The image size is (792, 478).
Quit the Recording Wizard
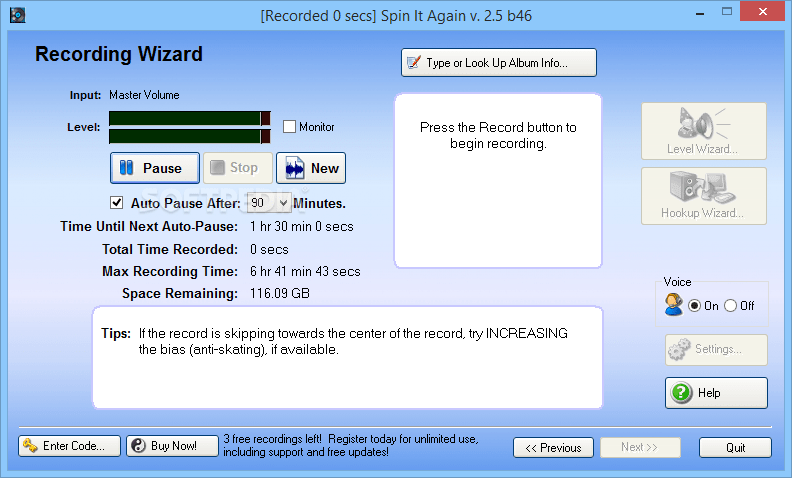coord(735,448)
